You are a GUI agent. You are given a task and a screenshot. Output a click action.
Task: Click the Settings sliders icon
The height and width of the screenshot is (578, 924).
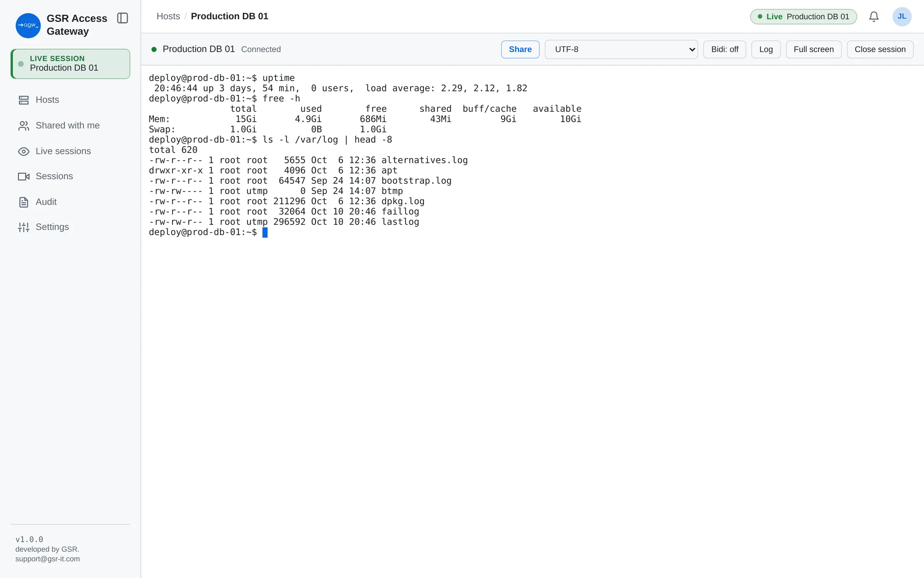pos(23,227)
